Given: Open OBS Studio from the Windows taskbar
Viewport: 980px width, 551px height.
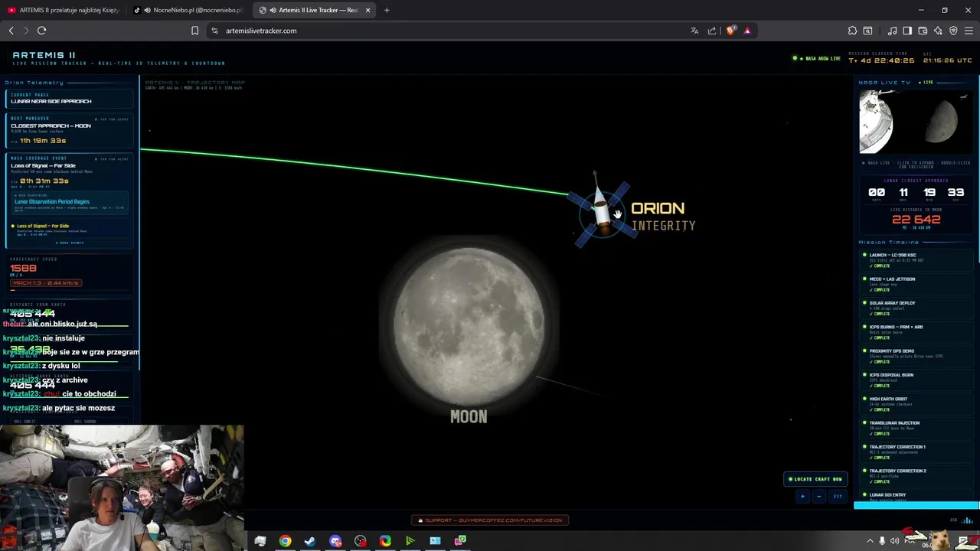Looking at the screenshot, I should coord(361,541).
